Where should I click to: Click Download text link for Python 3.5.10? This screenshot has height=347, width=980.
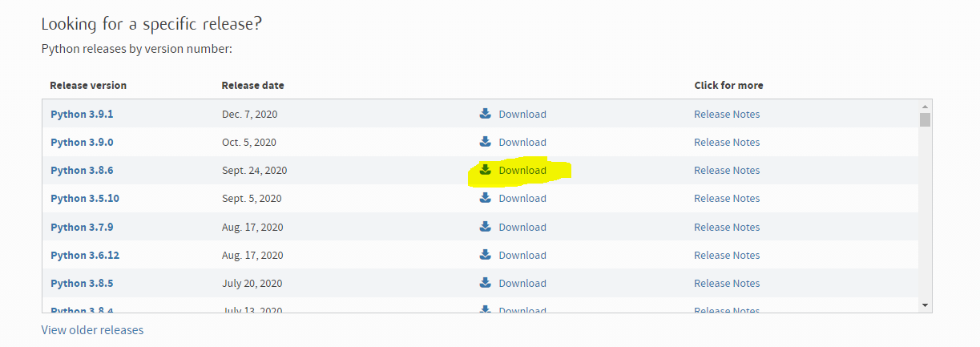522,198
